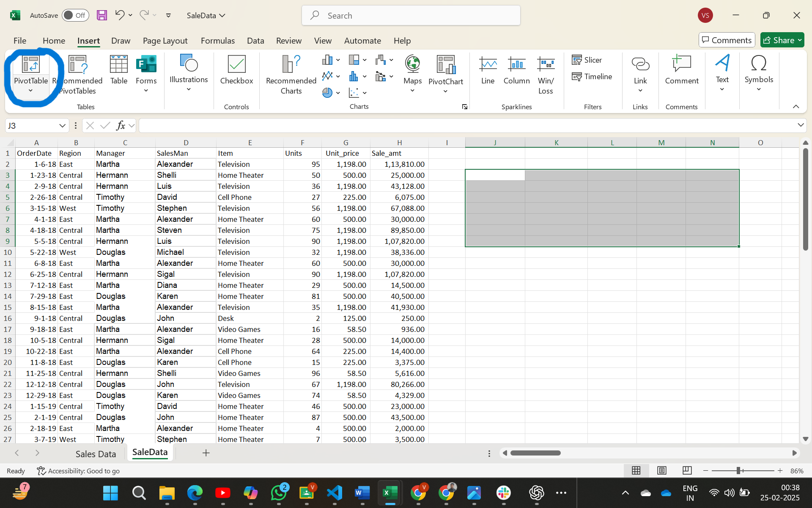Open the Name Box dropdown
The width and height of the screenshot is (812, 508).
point(62,125)
